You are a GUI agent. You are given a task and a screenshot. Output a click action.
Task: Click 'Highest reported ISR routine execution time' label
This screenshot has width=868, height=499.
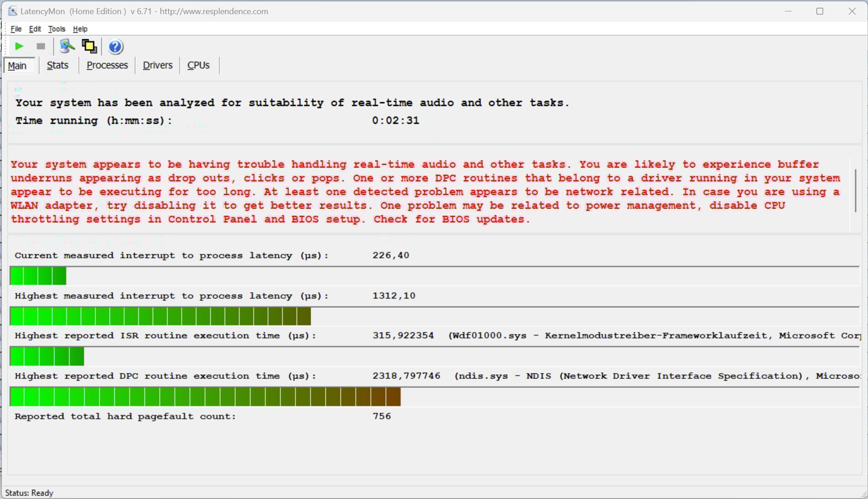(x=165, y=336)
